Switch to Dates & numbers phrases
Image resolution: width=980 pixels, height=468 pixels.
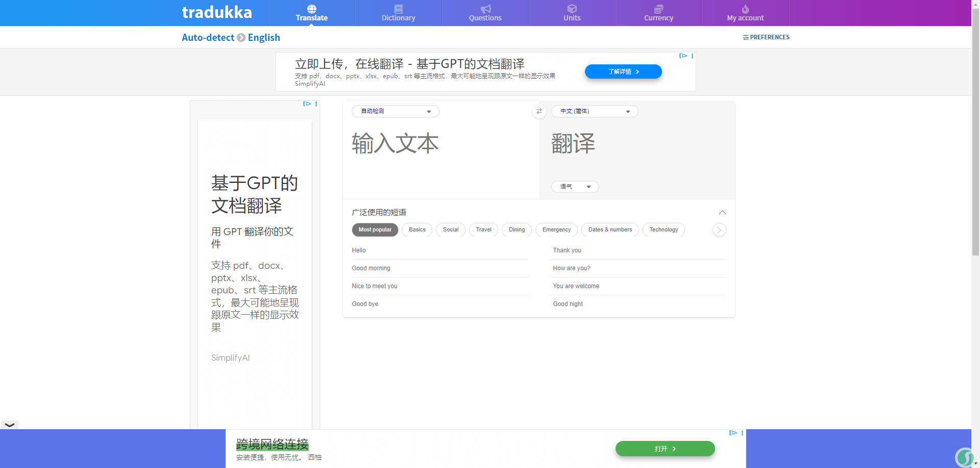coord(609,230)
